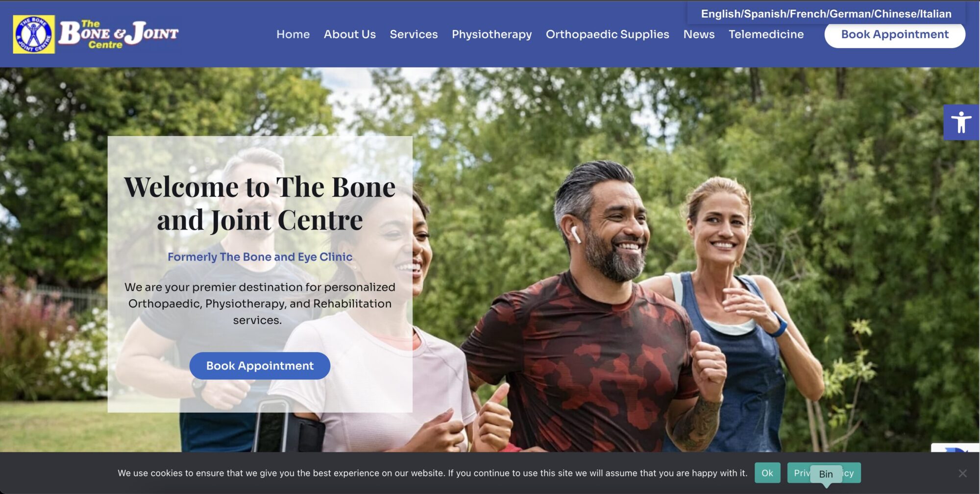Open the Home menu item

coord(293,34)
